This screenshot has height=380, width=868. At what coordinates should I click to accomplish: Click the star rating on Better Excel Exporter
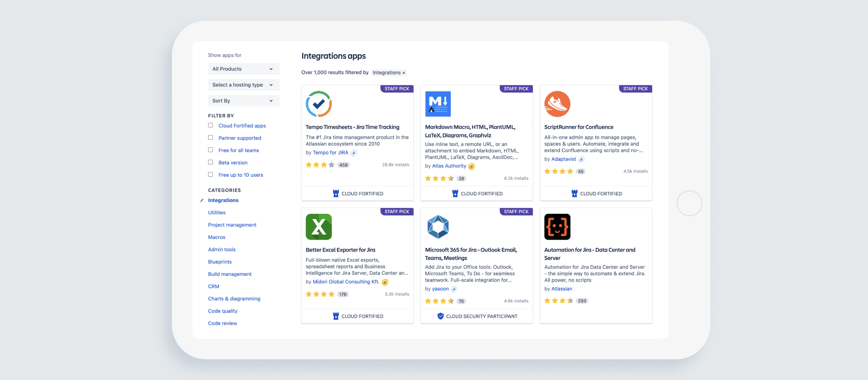(320, 294)
